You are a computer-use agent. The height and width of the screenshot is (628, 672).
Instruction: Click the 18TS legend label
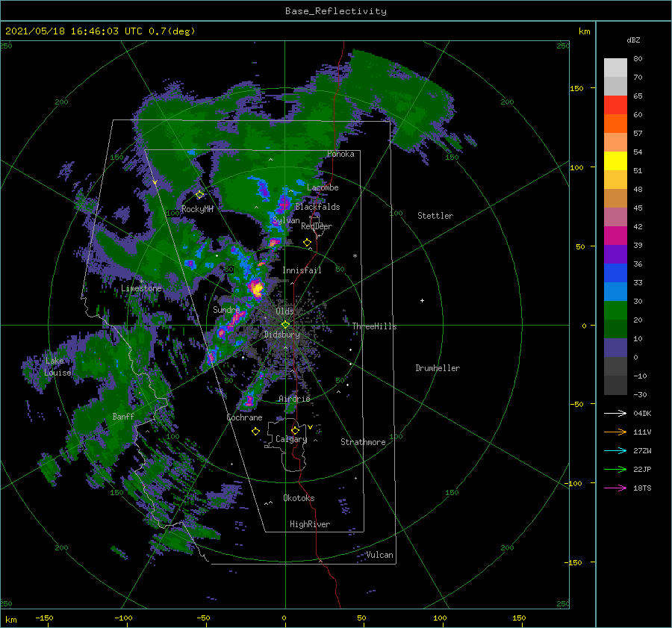click(642, 488)
